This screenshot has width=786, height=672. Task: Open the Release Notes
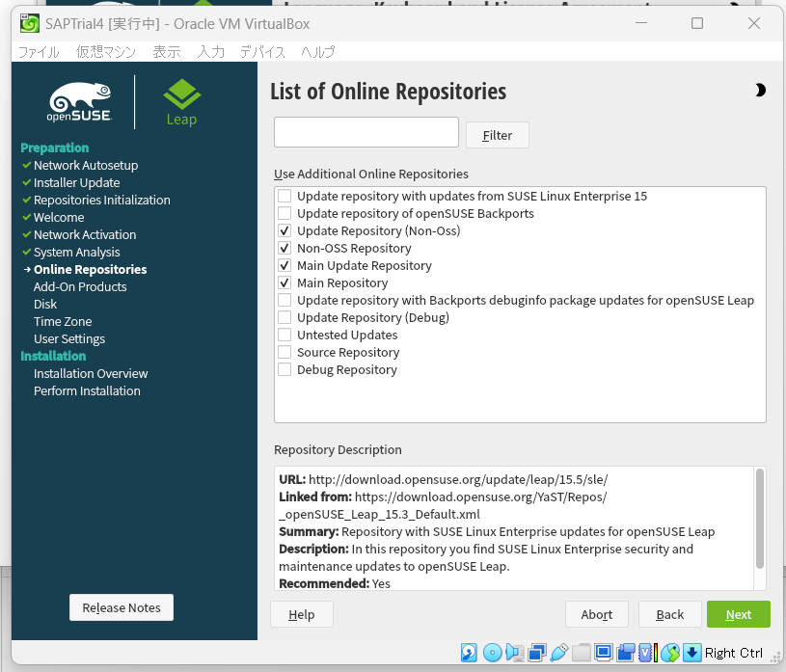(x=122, y=607)
